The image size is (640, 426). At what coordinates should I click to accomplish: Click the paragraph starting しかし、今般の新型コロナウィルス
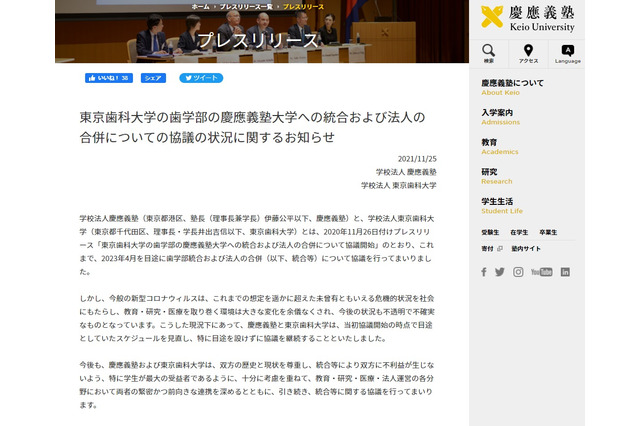[257, 318]
